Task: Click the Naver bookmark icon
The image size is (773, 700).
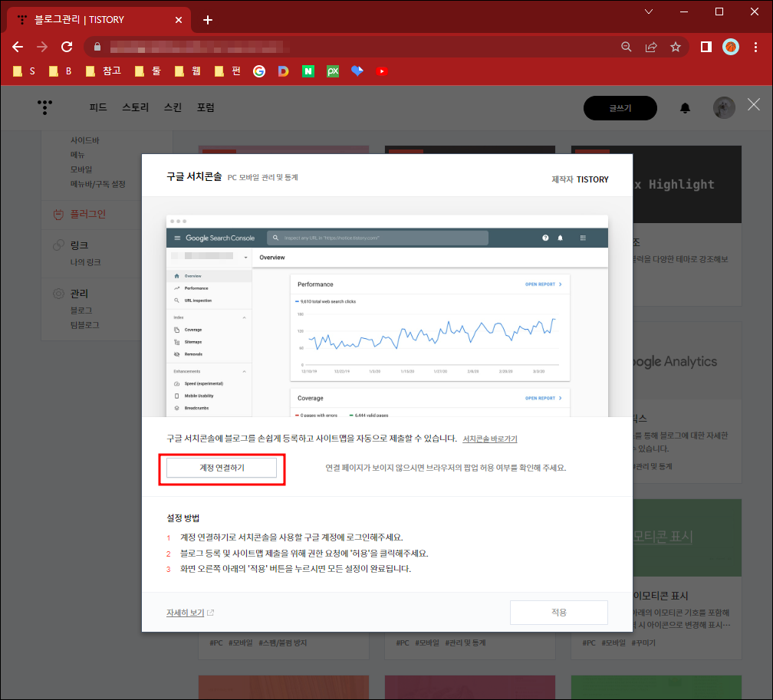Action: pos(308,71)
